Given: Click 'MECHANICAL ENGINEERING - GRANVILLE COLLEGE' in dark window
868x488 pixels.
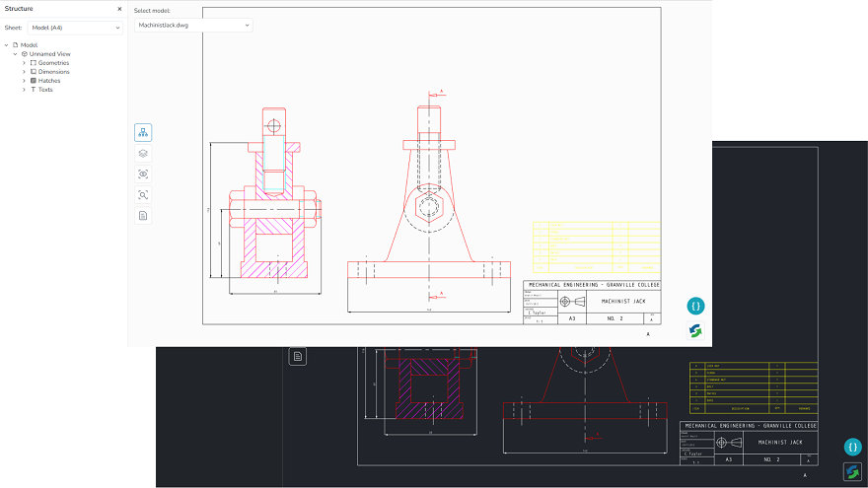Looking at the screenshot, I should 751,426.
